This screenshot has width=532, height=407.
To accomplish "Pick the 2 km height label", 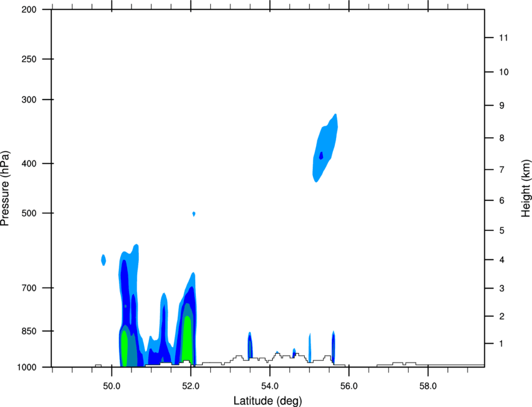I will click(502, 316).
